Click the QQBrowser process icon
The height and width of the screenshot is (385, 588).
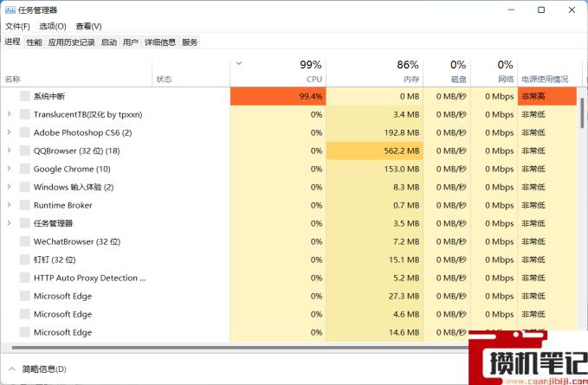(25, 151)
